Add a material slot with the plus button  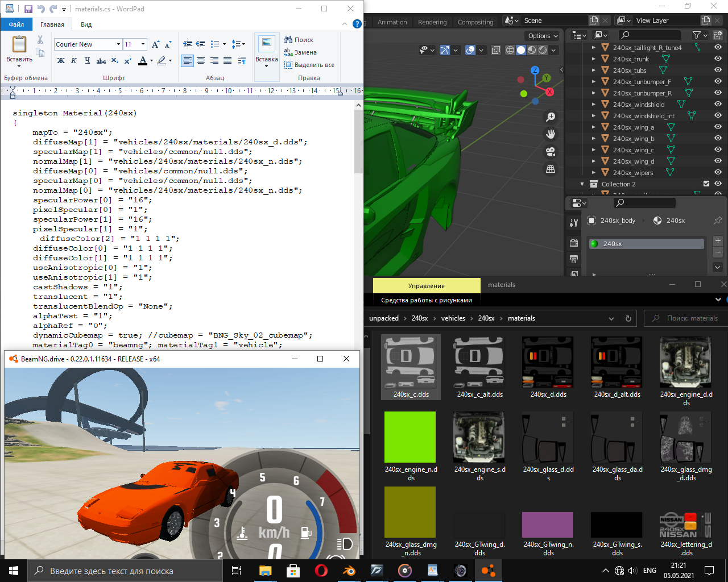point(718,241)
